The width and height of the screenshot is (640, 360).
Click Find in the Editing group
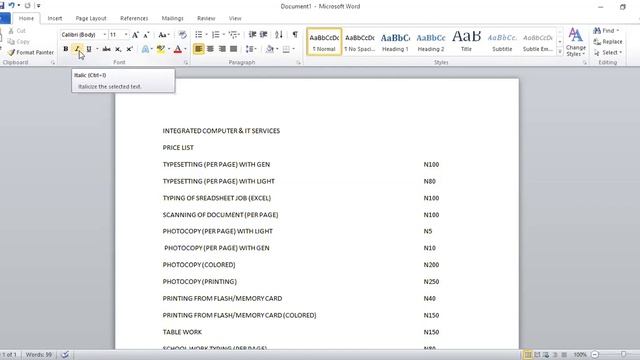pyautogui.click(x=606, y=31)
